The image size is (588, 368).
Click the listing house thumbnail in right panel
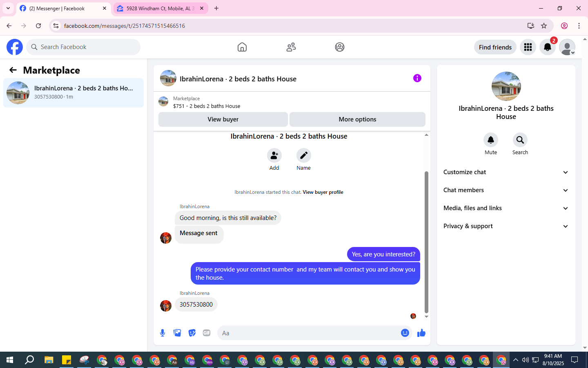tap(506, 86)
